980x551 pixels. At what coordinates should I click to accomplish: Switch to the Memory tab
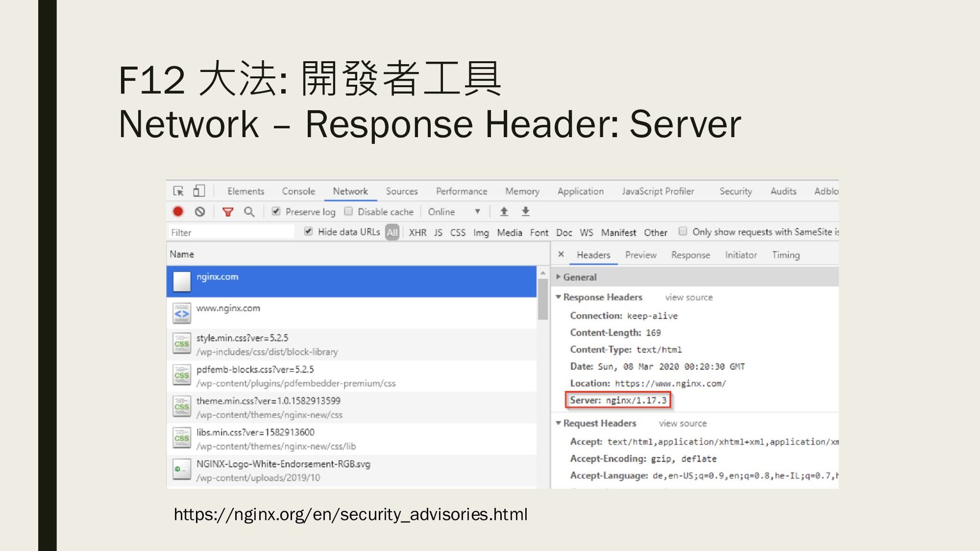coord(522,191)
